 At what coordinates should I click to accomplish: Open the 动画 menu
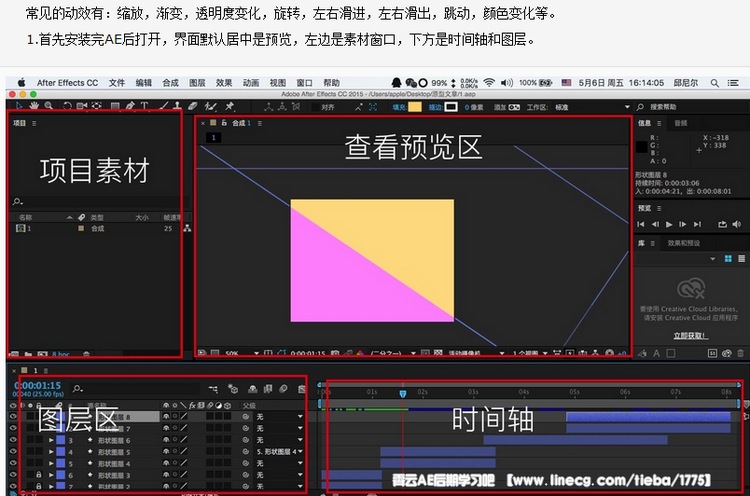coord(251,83)
